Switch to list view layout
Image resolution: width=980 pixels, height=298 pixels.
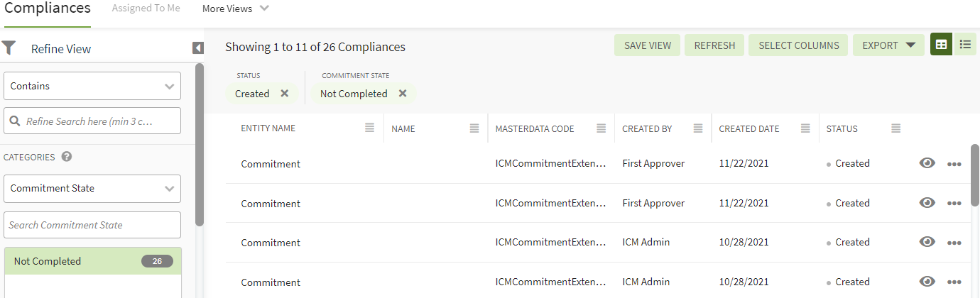(x=965, y=45)
